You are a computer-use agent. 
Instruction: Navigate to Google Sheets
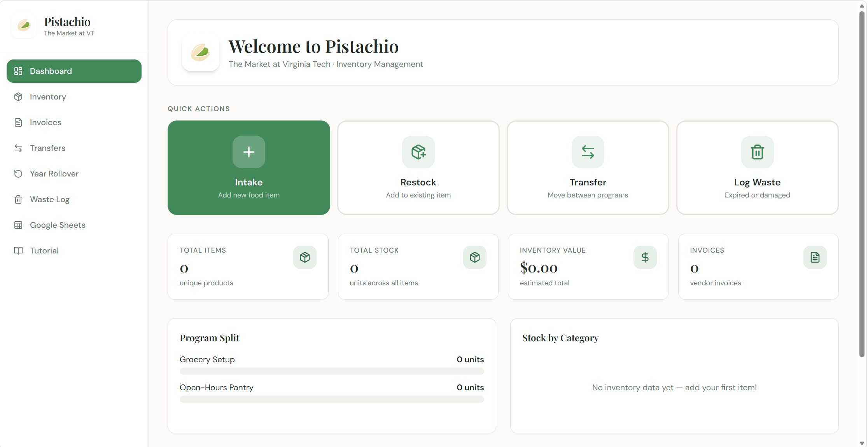pyautogui.click(x=58, y=225)
